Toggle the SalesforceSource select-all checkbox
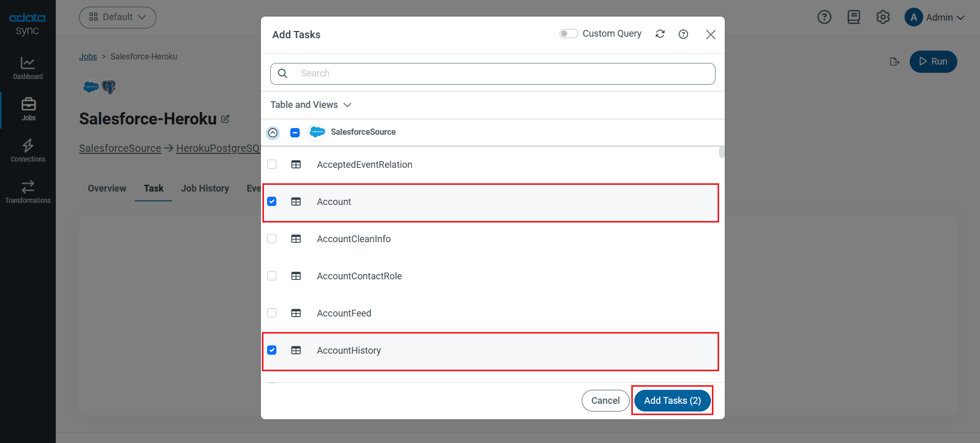The width and height of the screenshot is (980, 443). tap(295, 133)
